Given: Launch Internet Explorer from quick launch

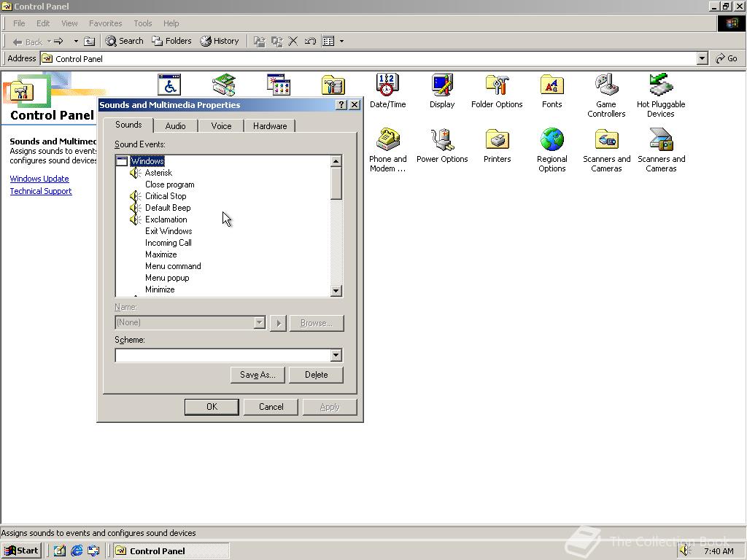Looking at the screenshot, I should 77,551.
